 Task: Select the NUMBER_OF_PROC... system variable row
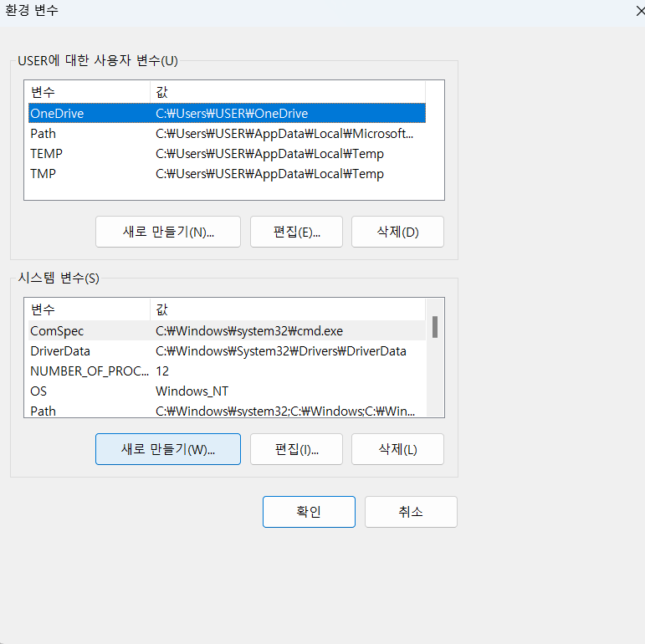pos(227,371)
